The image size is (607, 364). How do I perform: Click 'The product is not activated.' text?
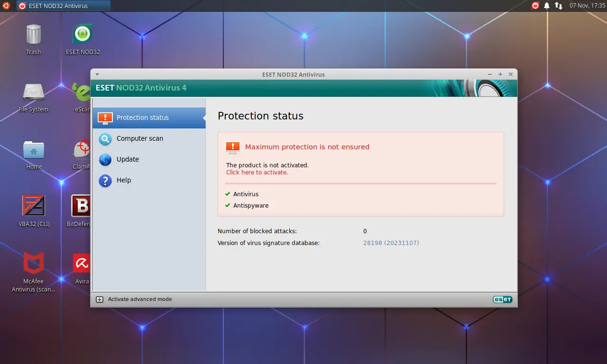pyautogui.click(x=267, y=165)
